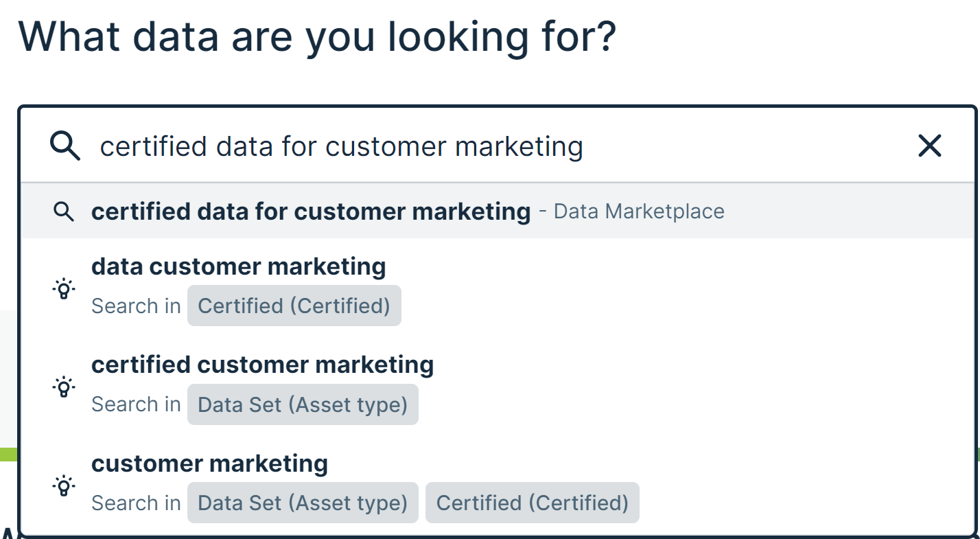Image resolution: width=980 pixels, height=539 pixels.
Task: Pick the "certified customer marketing" suggestion title
Action: pos(262,365)
